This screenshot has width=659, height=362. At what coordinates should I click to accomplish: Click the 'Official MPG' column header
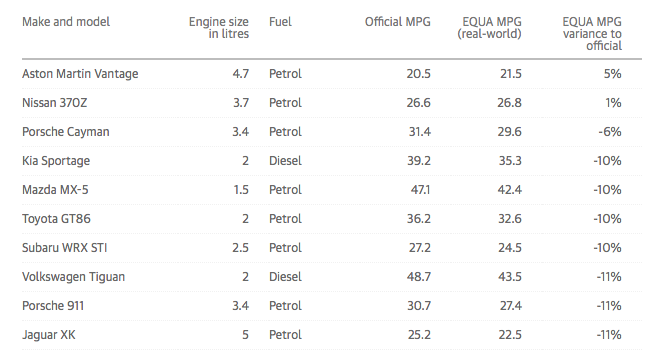398,22
